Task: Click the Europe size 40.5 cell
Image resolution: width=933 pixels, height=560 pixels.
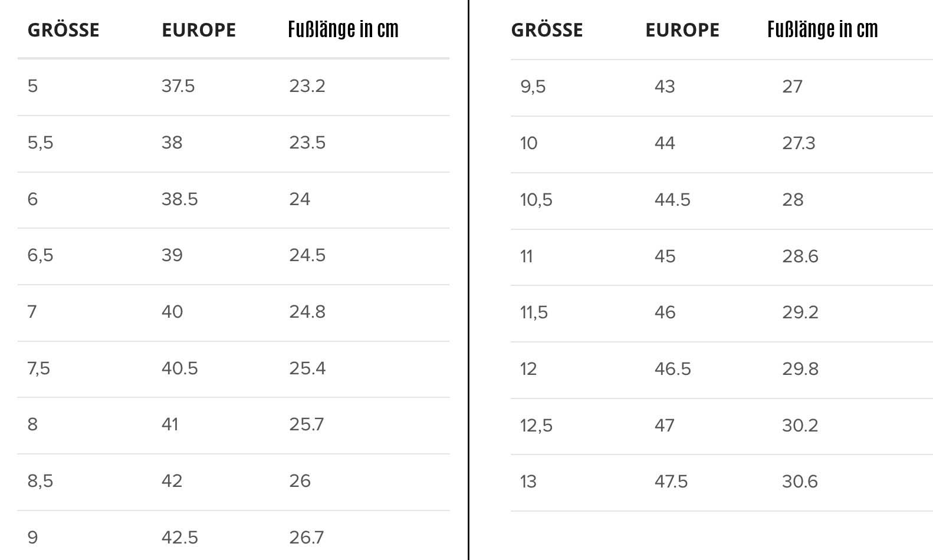Action: tap(180, 368)
